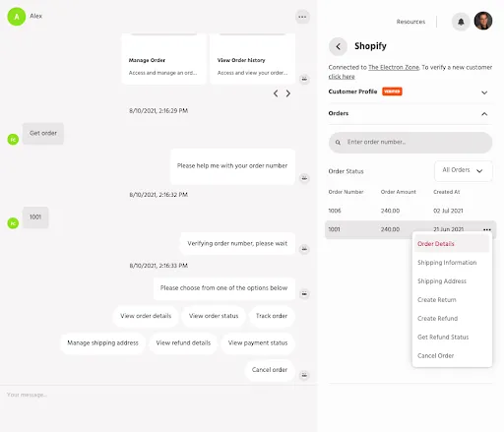Open the All Orders status dropdown
The image size is (504, 432).
click(463, 171)
